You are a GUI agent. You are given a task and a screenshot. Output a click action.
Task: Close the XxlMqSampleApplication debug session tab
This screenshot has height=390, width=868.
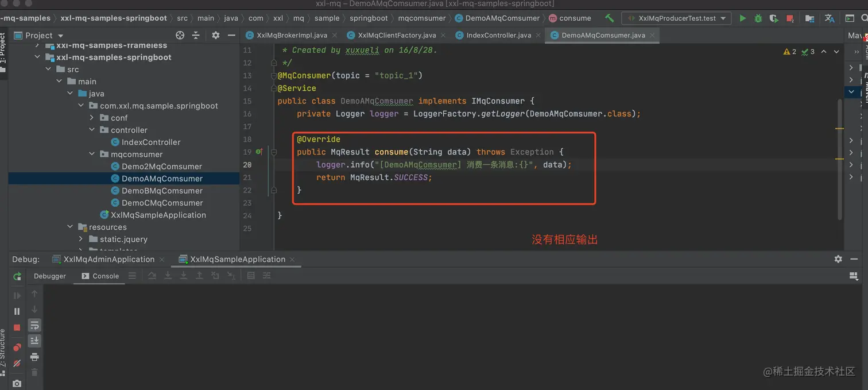point(293,260)
